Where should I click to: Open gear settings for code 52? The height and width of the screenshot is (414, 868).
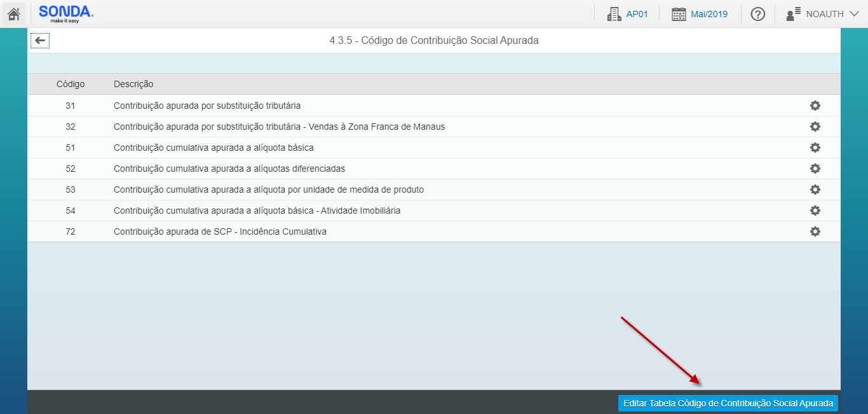(815, 169)
